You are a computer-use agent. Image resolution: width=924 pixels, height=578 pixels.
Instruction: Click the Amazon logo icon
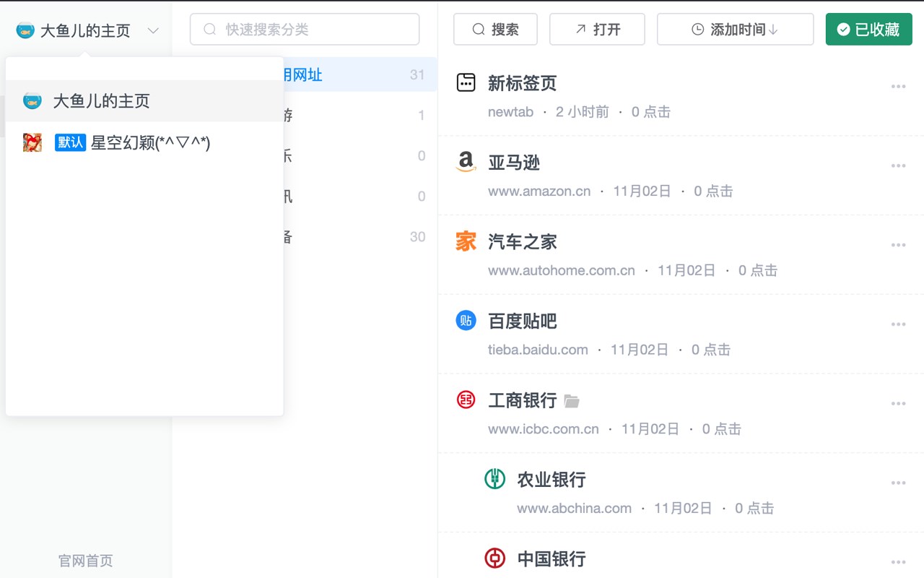coord(466,162)
